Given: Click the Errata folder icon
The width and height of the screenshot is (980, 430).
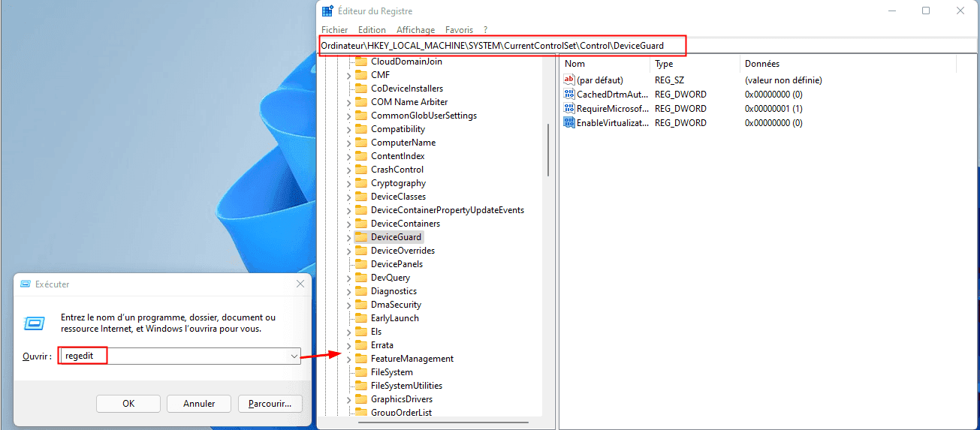Looking at the screenshot, I should coord(360,345).
